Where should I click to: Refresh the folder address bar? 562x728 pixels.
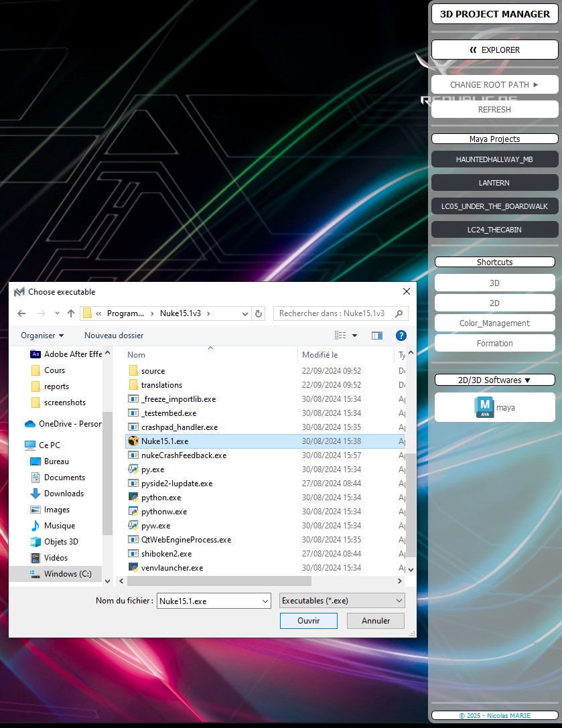click(x=259, y=313)
